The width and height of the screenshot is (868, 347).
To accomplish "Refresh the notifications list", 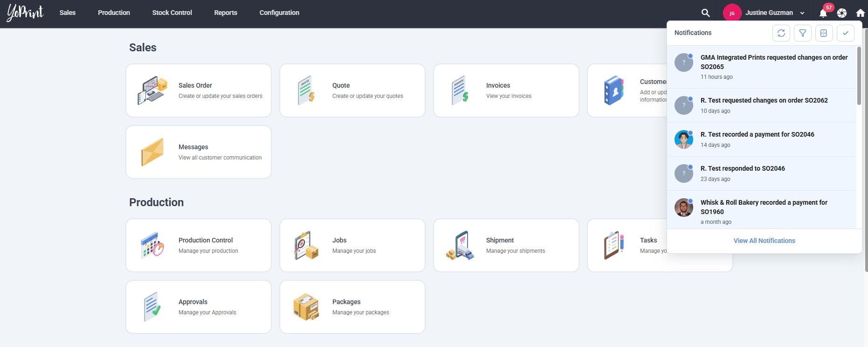I will click(781, 33).
